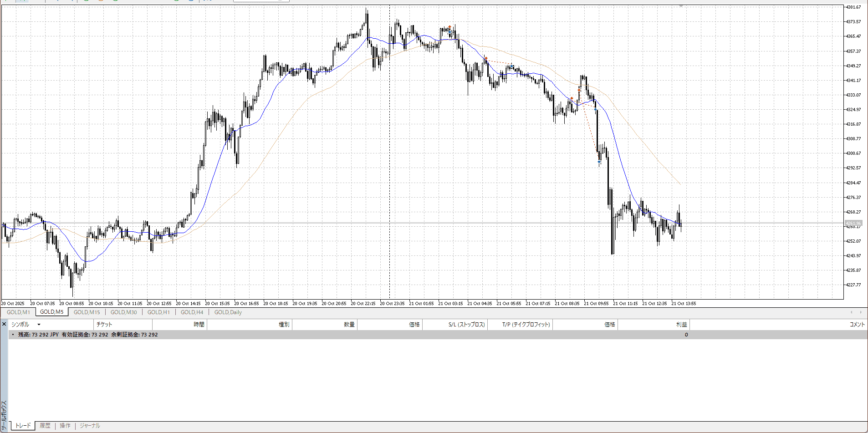Switch to the 操作 tab

[65, 426]
